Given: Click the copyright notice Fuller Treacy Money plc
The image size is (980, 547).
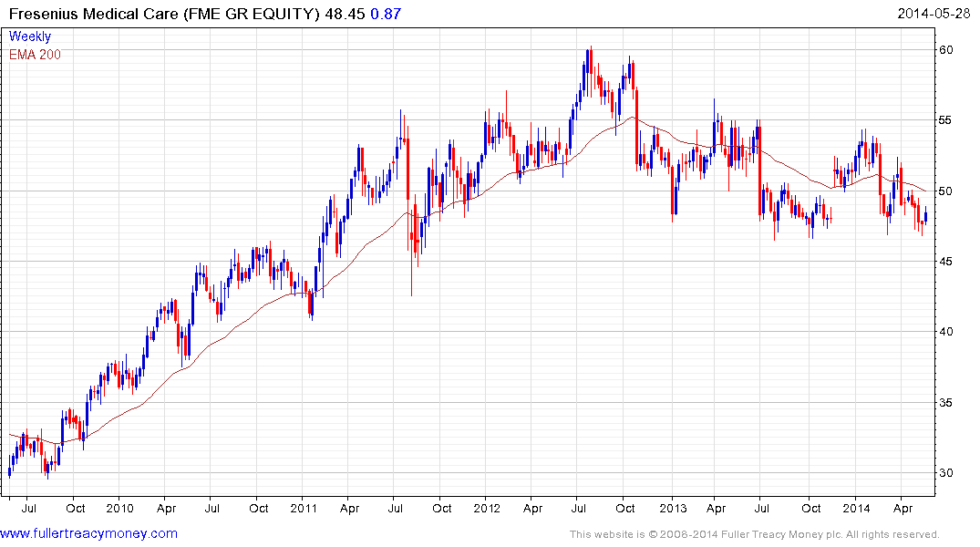Looking at the screenshot, I should pyautogui.click(x=755, y=534).
